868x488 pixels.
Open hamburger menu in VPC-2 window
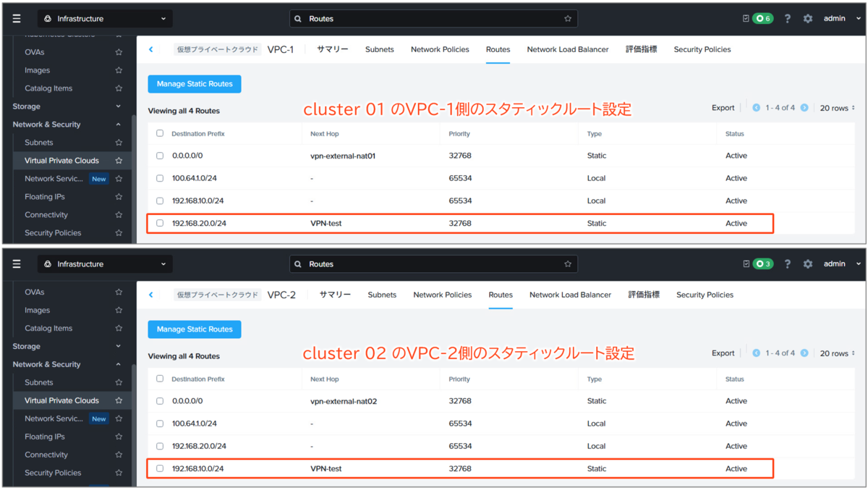click(17, 264)
